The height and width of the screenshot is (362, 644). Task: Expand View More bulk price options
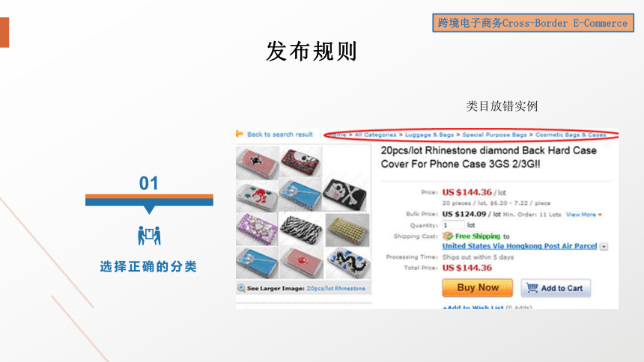[x=583, y=214]
